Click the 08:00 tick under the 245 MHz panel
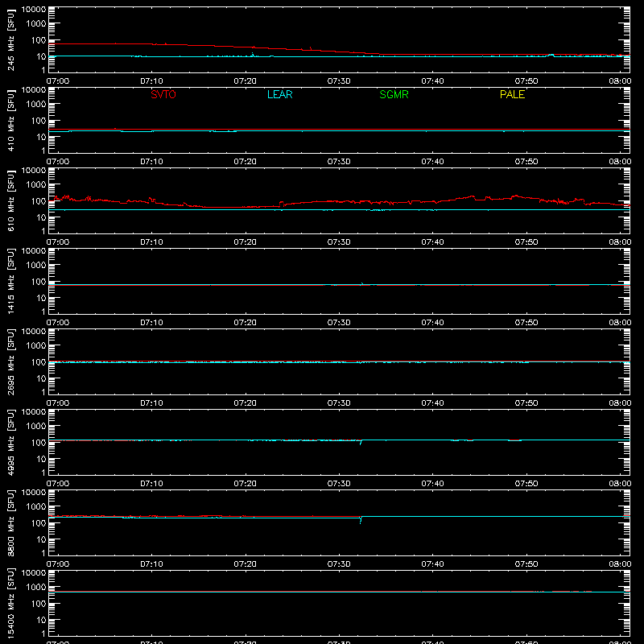Screen dimensions: 644x644 (620, 81)
